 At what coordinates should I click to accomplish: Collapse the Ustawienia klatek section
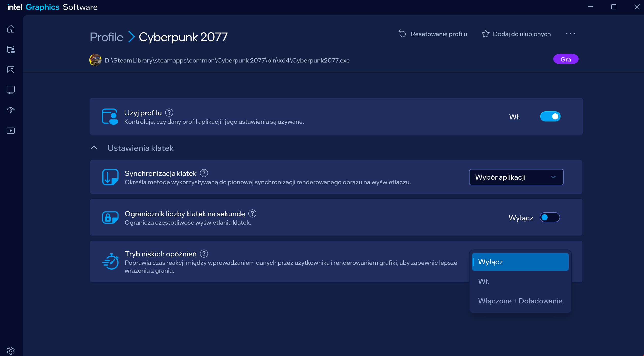pos(94,148)
